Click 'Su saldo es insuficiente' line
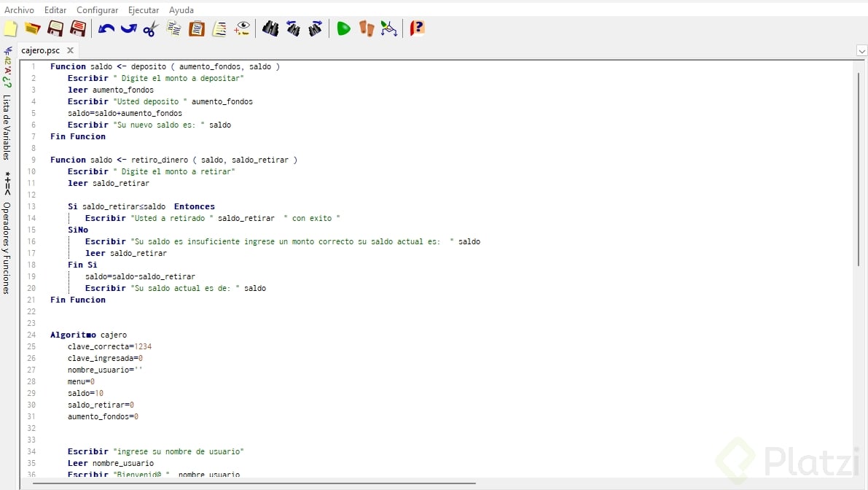Viewport: 868px width, 490px height. tap(283, 241)
